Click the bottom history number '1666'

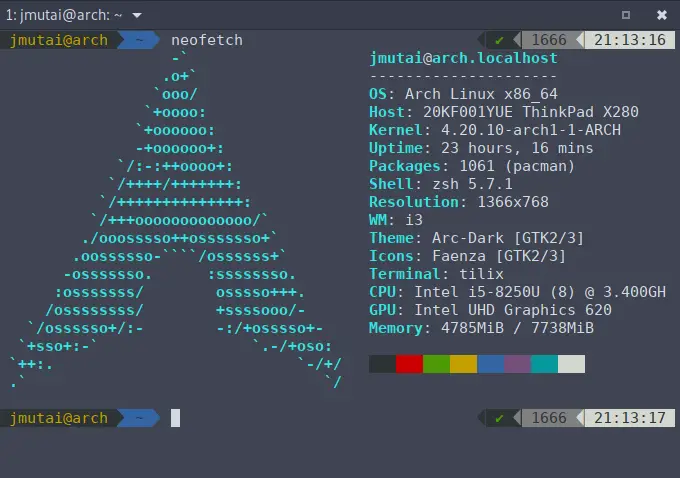point(549,418)
